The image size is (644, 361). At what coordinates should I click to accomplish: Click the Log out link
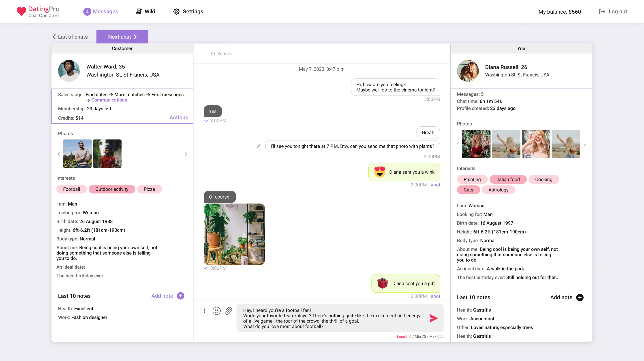(x=613, y=11)
